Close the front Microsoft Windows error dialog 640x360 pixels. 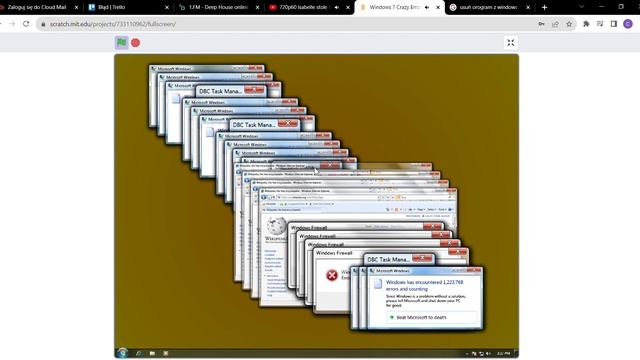click(x=473, y=270)
